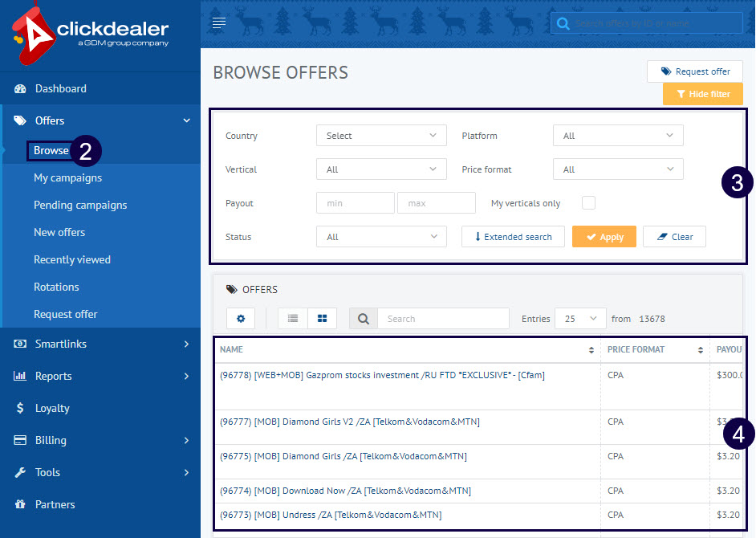Image resolution: width=756 pixels, height=538 pixels.
Task: Open the Billing sidebar icon
Action: point(18,440)
